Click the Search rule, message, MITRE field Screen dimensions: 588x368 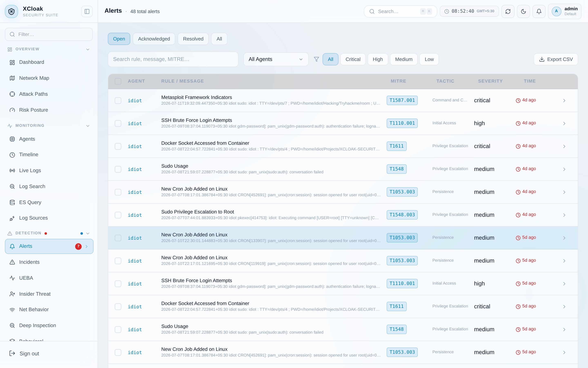click(173, 59)
